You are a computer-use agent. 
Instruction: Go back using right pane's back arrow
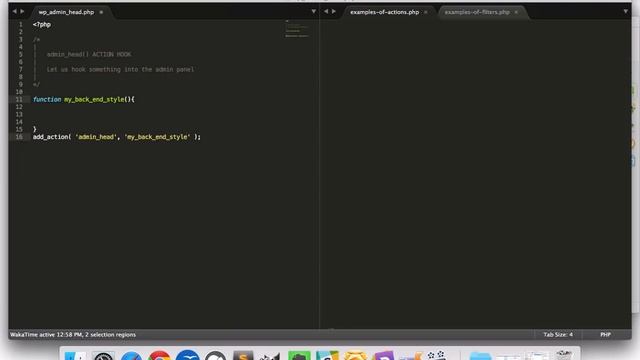[x=326, y=11]
